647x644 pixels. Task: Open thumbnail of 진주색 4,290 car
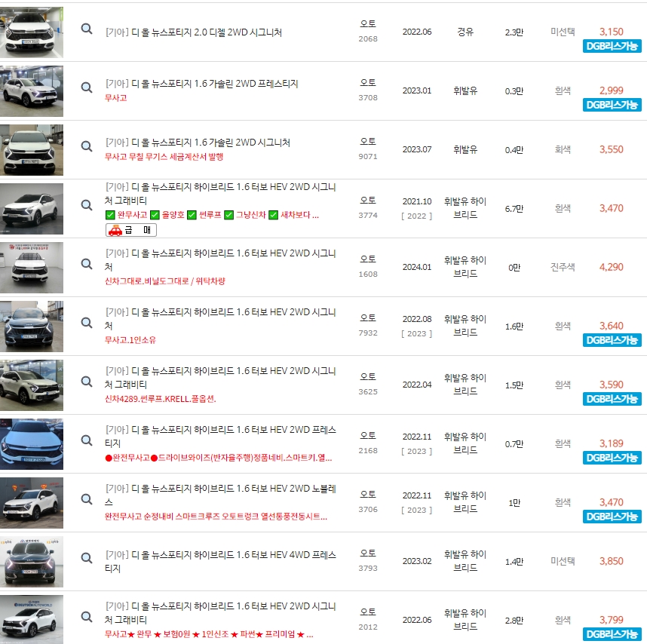(x=32, y=268)
